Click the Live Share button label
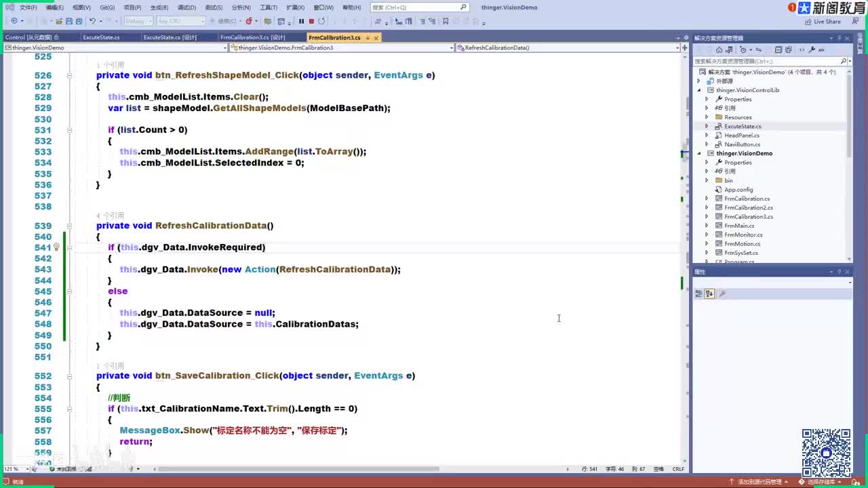Viewport: 868px width, 488px height. click(x=827, y=22)
